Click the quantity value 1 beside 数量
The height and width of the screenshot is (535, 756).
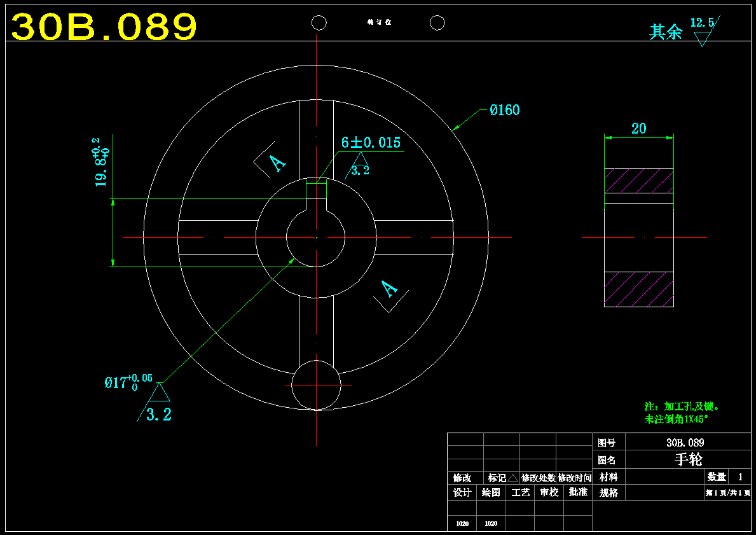point(741,477)
